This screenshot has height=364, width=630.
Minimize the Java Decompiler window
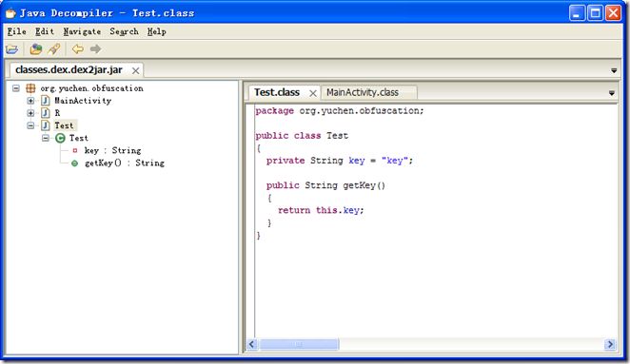[x=577, y=13]
